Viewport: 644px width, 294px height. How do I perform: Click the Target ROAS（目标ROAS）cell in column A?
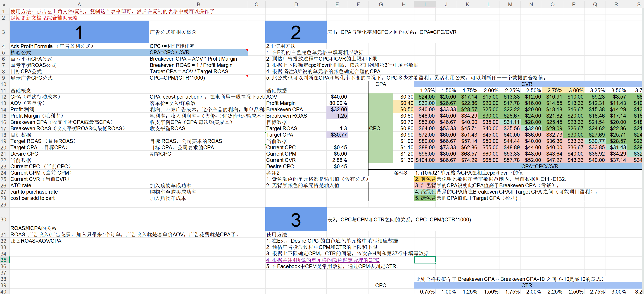[x=79, y=141]
